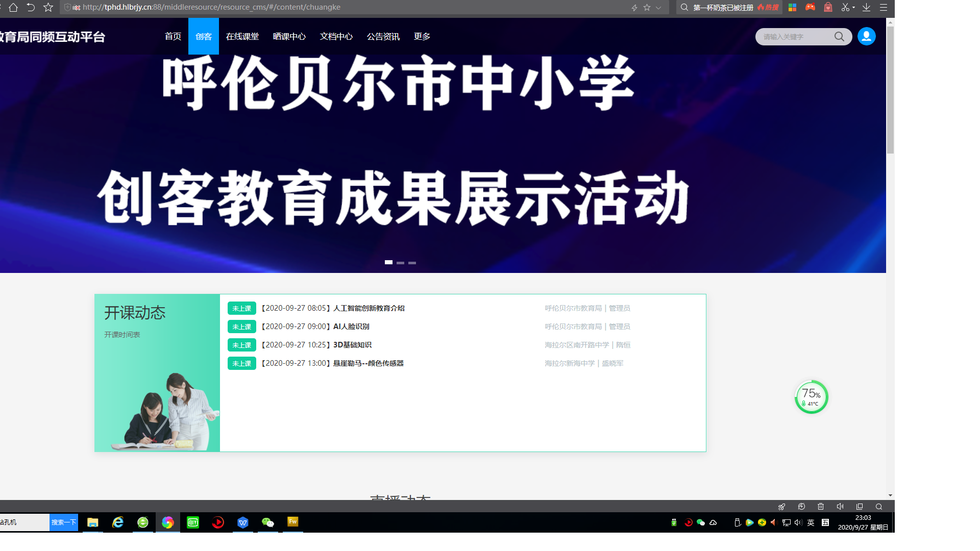This screenshot has height=551, width=980.
Task: Expand the screenshot scissors dropdown arrow
Action: point(853,8)
